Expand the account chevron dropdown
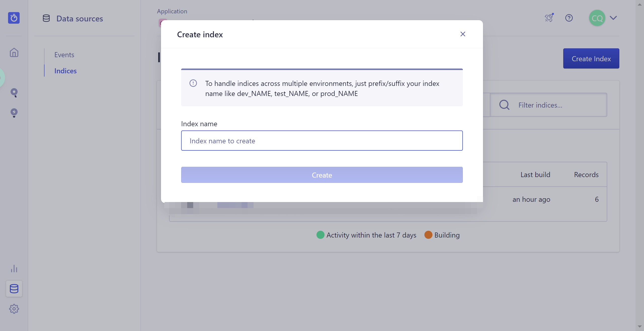The width and height of the screenshot is (644, 331). (x=613, y=18)
